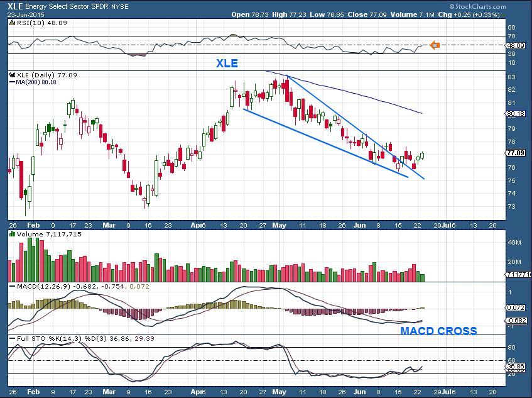This screenshot has height=398, width=532.
Task: Click the large blue XLE annotation label
Action: pyautogui.click(x=227, y=63)
